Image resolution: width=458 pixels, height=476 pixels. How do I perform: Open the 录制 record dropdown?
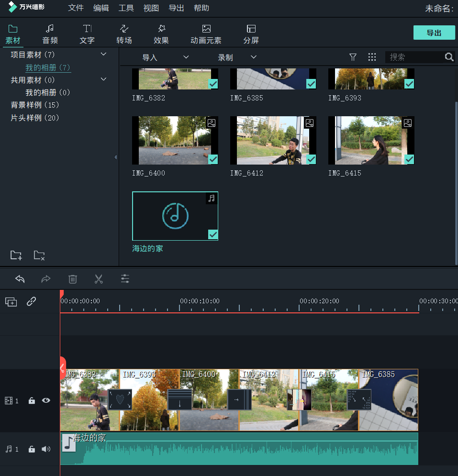point(237,57)
